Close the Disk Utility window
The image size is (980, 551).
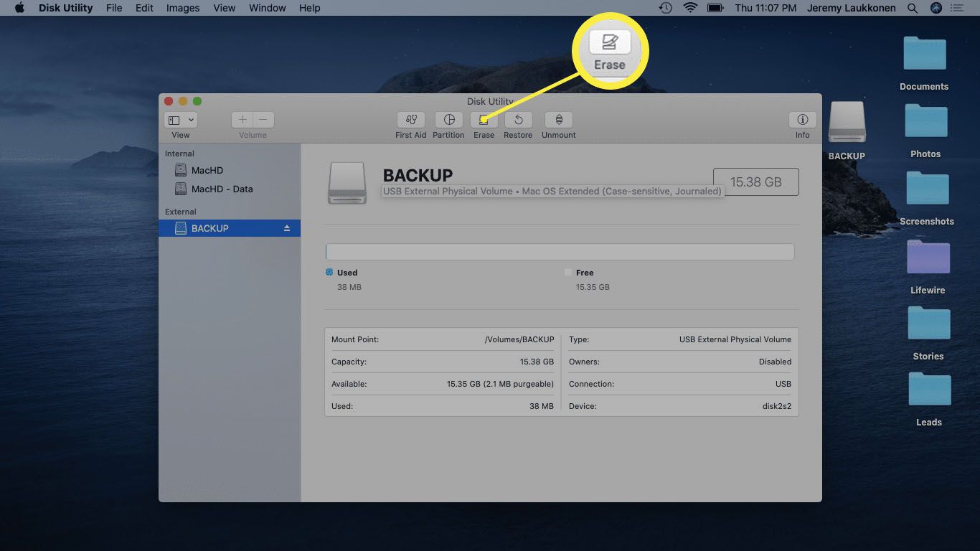(169, 101)
